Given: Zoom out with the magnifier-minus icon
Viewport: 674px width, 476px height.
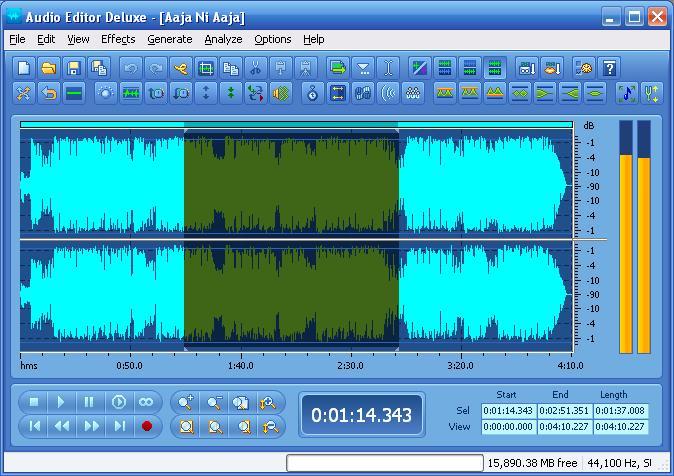Looking at the screenshot, I should pyautogui.click(x=214, y=402).
